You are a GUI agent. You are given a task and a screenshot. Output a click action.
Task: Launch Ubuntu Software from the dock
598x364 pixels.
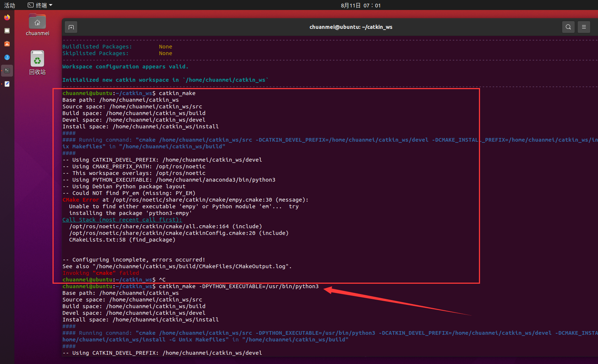click(7, 44)
